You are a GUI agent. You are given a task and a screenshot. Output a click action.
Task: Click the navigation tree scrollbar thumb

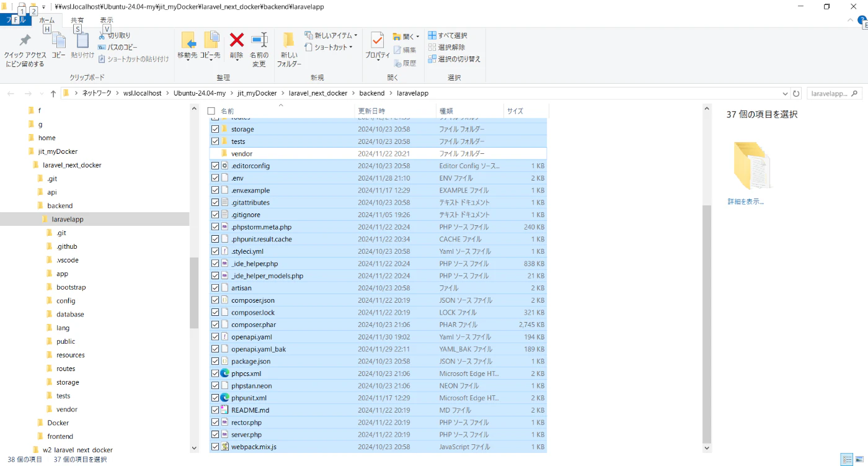pyautogui.click(x=194, y=292)
